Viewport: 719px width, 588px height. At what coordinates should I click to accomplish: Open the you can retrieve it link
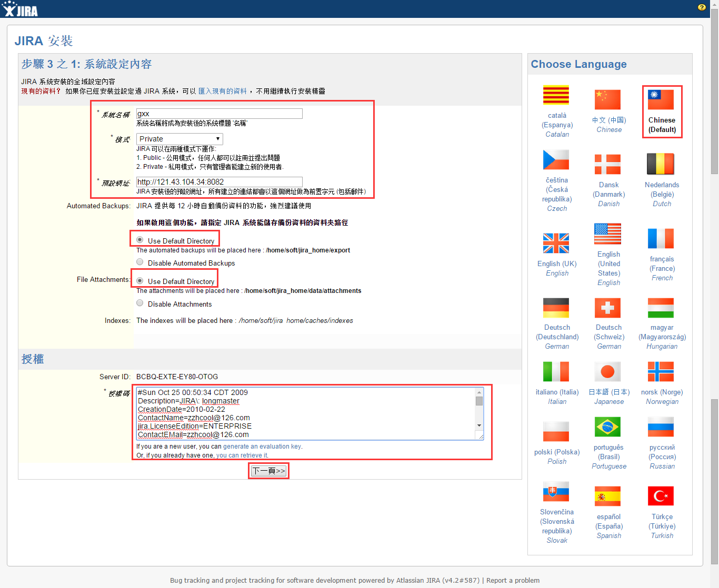[242, 455]
